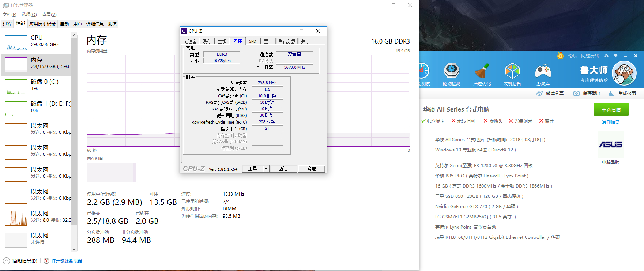Open the 主板 tab in CPU-Z
This screenshot has height=271, width=644.
(x=222, y=41)
